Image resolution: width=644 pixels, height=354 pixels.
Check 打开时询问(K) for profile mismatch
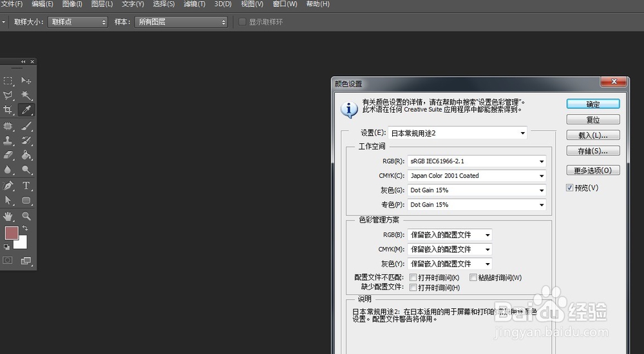click(413, 277)
